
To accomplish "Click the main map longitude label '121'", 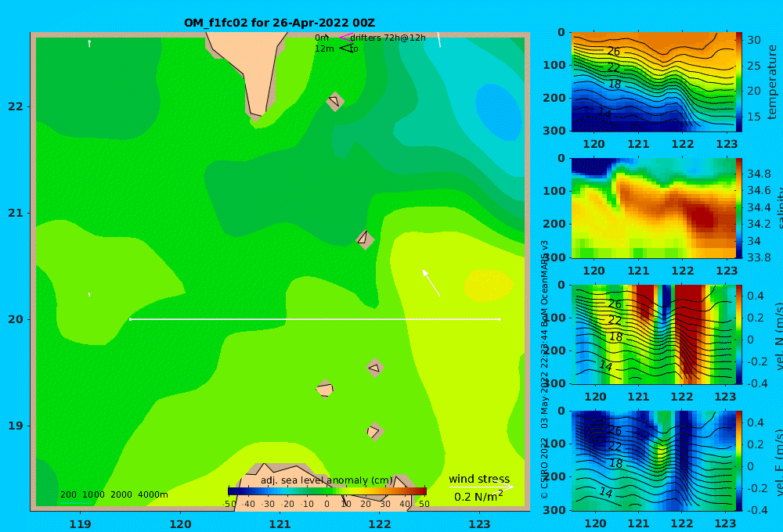I will [280, 524].
